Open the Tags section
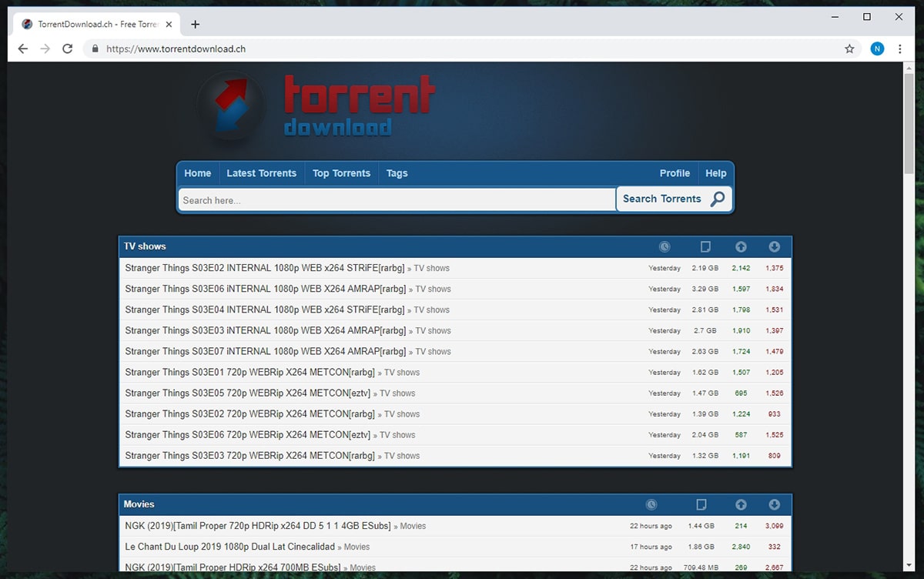The image size is (924, 579). [397, 172]
